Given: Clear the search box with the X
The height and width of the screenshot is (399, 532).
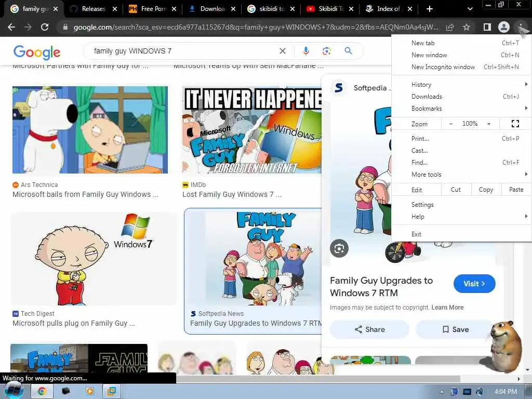Looking at the screenshot, I should [282, 51].
